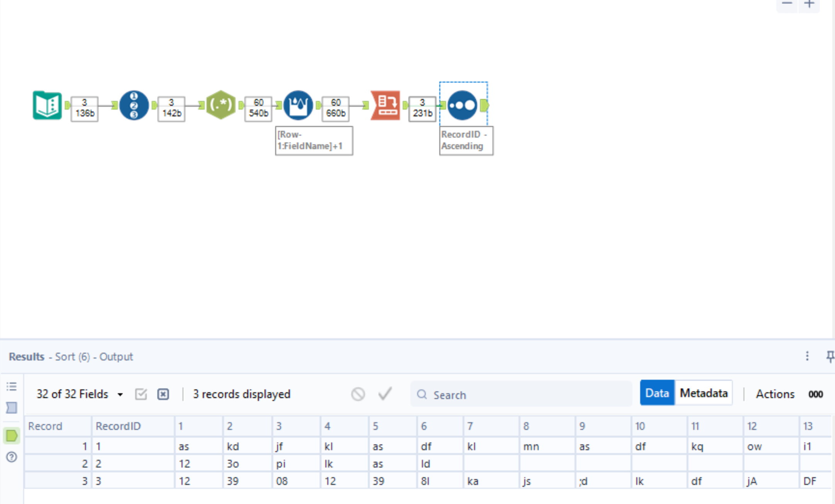
Task: Open the Actions menu in the results pane
Action: point(775,394)
